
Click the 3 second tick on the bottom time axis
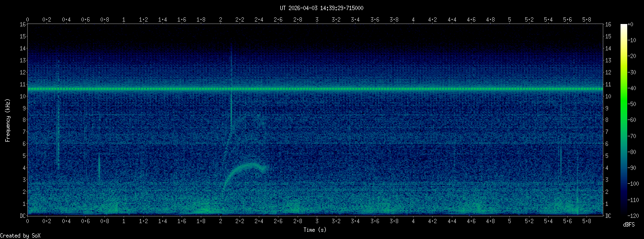coord(317,221)
